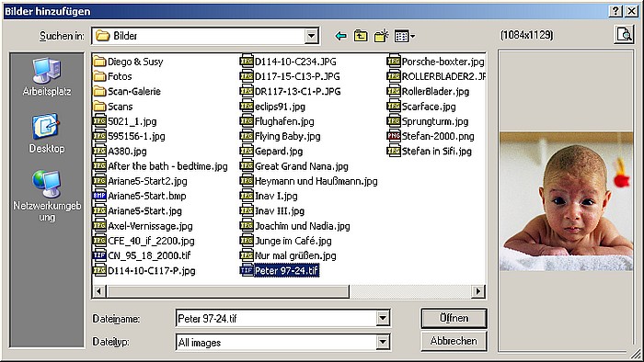Select the eclips91.jpg file icon

point(247,107)
